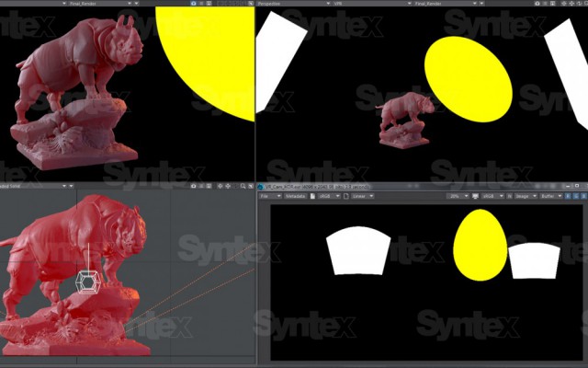This screenshot has height=368, width=588.
Task: Click the small N icon before Image dropdown
Action: click(x=510, y=196)
